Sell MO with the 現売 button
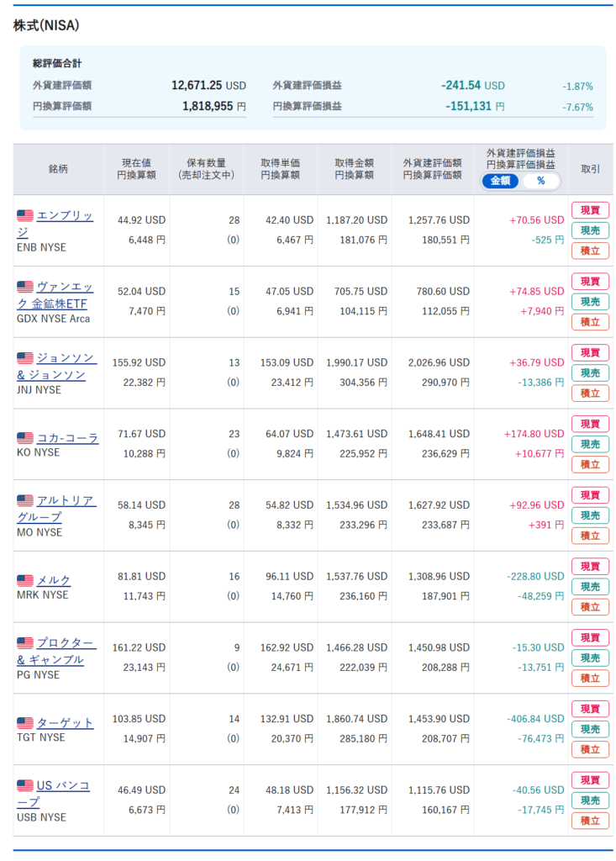Image resolution: width=616 pixels, height=861 pixels. (x=590, y=515)
